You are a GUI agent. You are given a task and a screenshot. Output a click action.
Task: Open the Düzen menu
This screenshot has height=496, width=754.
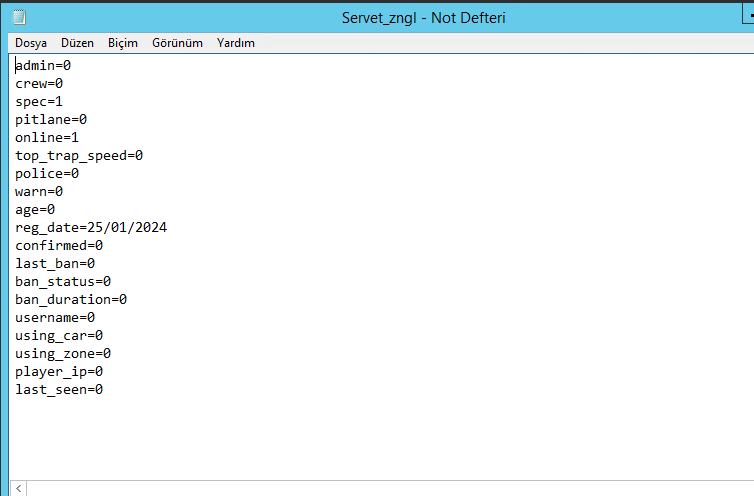[x=77, y=43]
